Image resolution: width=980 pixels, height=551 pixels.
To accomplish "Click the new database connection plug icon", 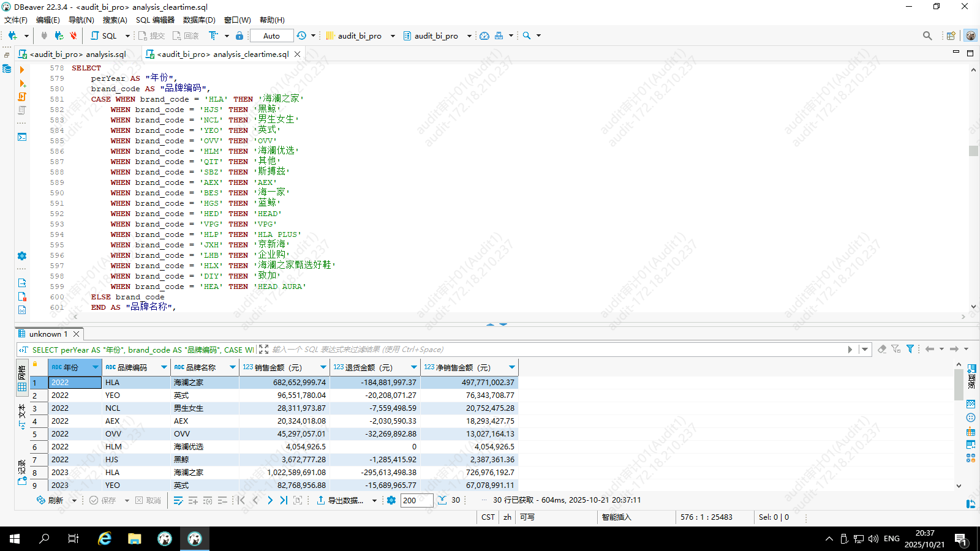I will 12,36.
